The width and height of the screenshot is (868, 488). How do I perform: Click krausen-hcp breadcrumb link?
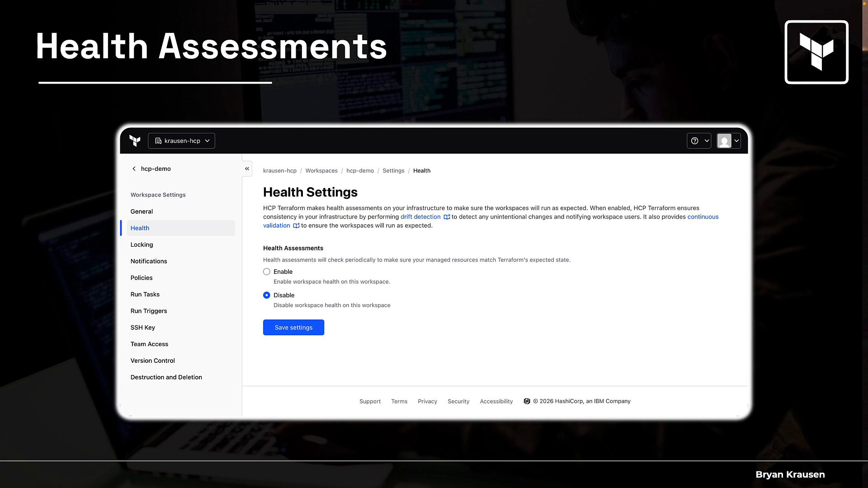click(x=280, y=171)
